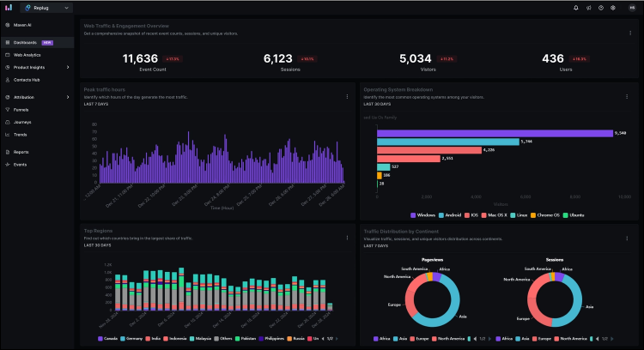Click the Europe segment of the Sessions donut
The width and height of the screenshot is (644, 350).
[538, 315]
